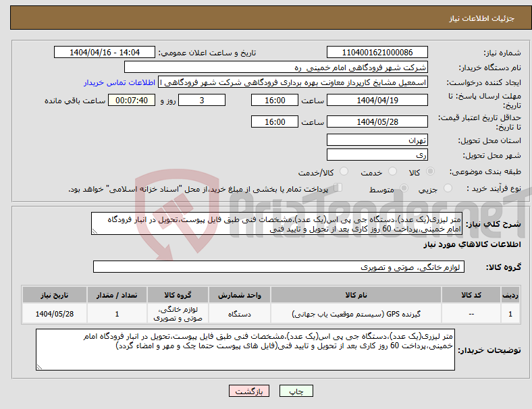Click the remaining days field showing 3
532x409 pixels.
tap(202, 100)
